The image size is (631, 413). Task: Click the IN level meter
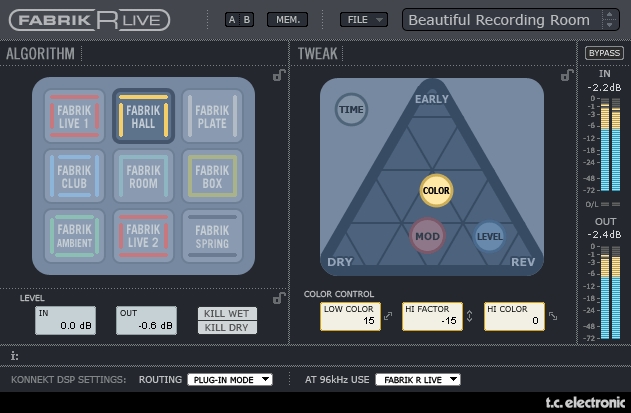[x=610, y=144]
